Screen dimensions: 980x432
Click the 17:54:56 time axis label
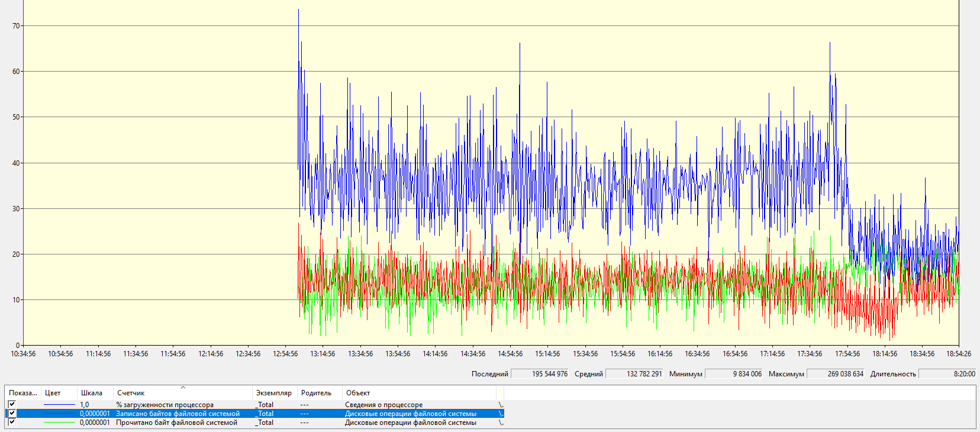(847, 354)
